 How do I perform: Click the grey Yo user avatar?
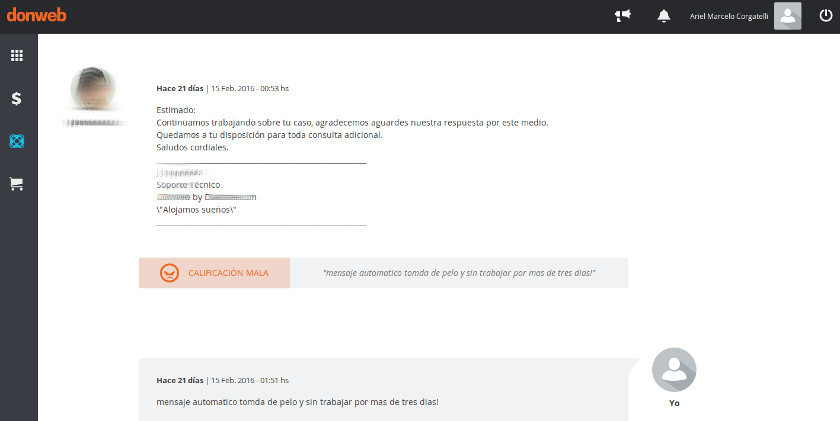[x=674, y=371]
